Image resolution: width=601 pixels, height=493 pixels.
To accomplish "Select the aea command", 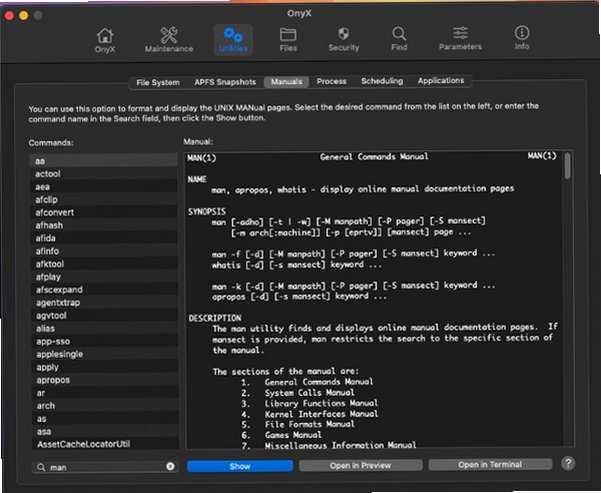I will pyautogui.click(x=103, y=187).
